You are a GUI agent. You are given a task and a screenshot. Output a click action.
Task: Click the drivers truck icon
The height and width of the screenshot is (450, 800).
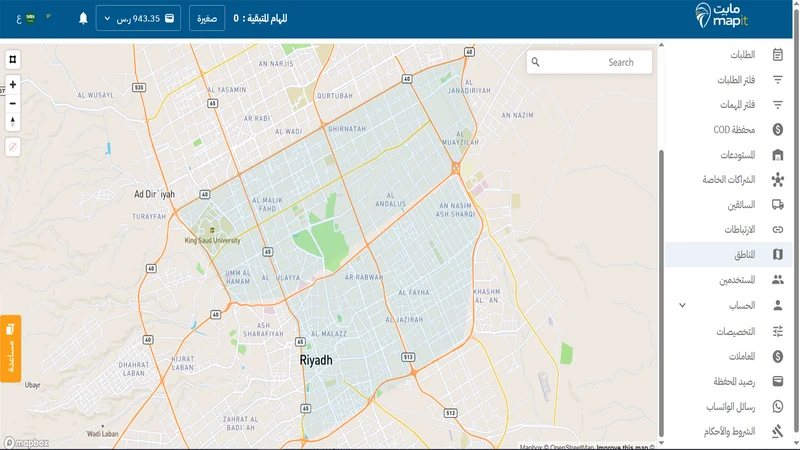coord(778,205)
